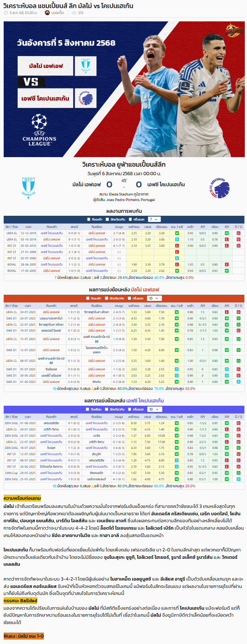The image size is (247, 644).
Task: Open ริกาสฟุทโบลา สโกลา away team link for 30-07-2025
Action: [x=96, y=312]
